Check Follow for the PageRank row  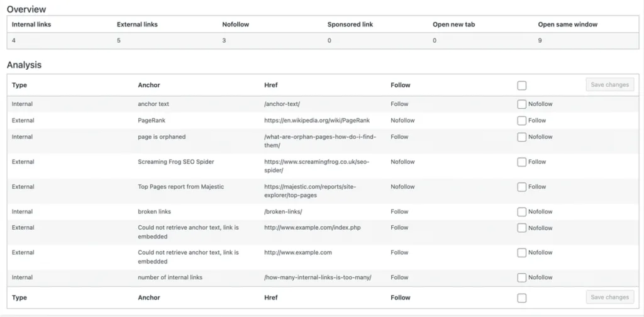pos(521,121)
